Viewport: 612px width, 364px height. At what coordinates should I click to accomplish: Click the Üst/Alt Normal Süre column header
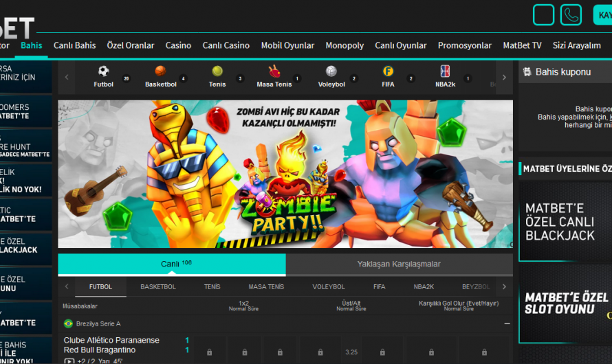(351, 306)
